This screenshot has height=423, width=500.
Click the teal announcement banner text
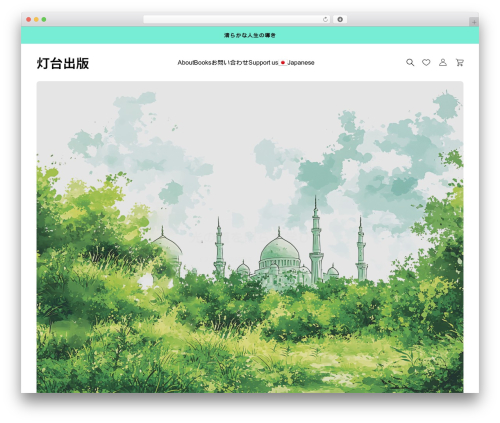250,35
